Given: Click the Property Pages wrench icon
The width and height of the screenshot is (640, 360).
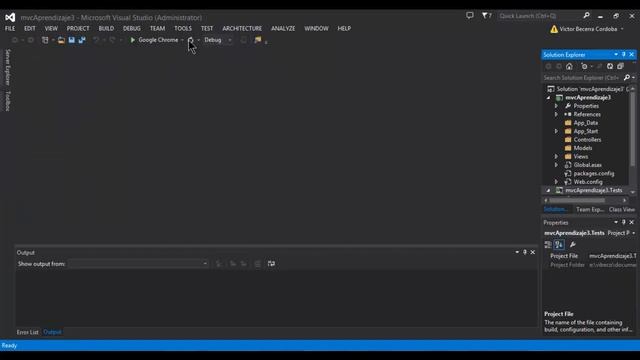Looking at the screenshot, I should click(x=573, y=244).
